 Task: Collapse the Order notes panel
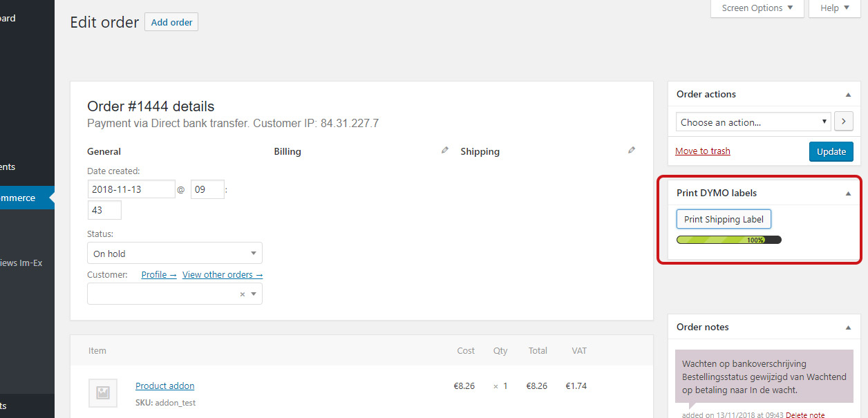848,327
